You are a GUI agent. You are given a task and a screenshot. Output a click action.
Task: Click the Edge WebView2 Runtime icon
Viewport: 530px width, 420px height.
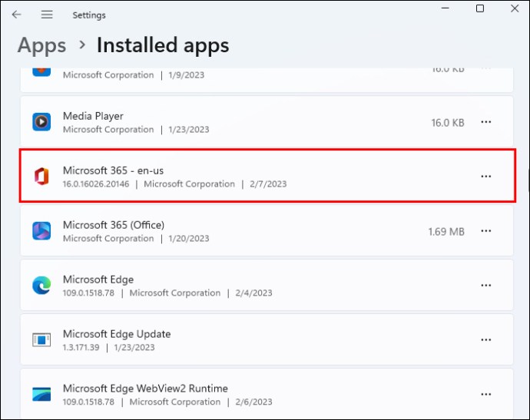(41, 395)
